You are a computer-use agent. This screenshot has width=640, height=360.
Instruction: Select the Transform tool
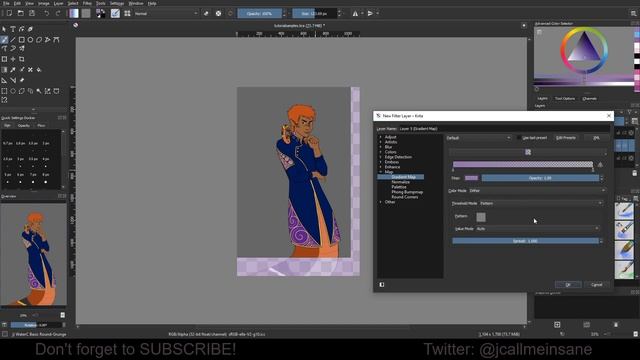(4, 59)
